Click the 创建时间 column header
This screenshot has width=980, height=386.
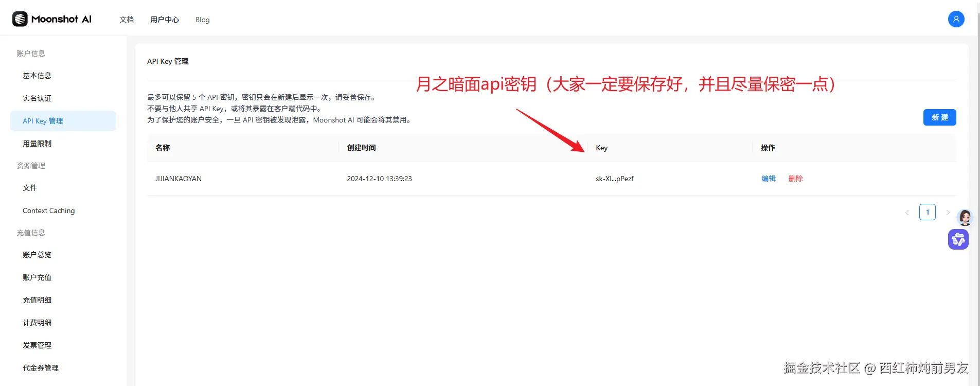pyautogui.click(x=361, y=148)
